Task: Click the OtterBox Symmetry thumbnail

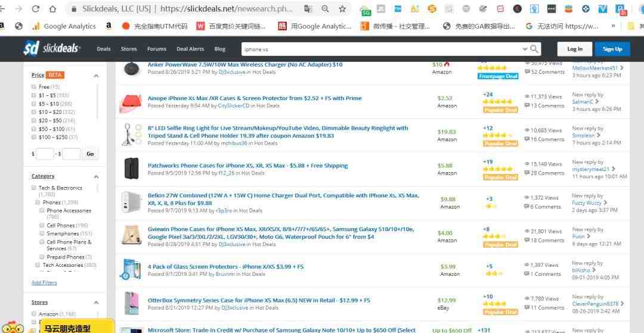Action: pos(131,303)
